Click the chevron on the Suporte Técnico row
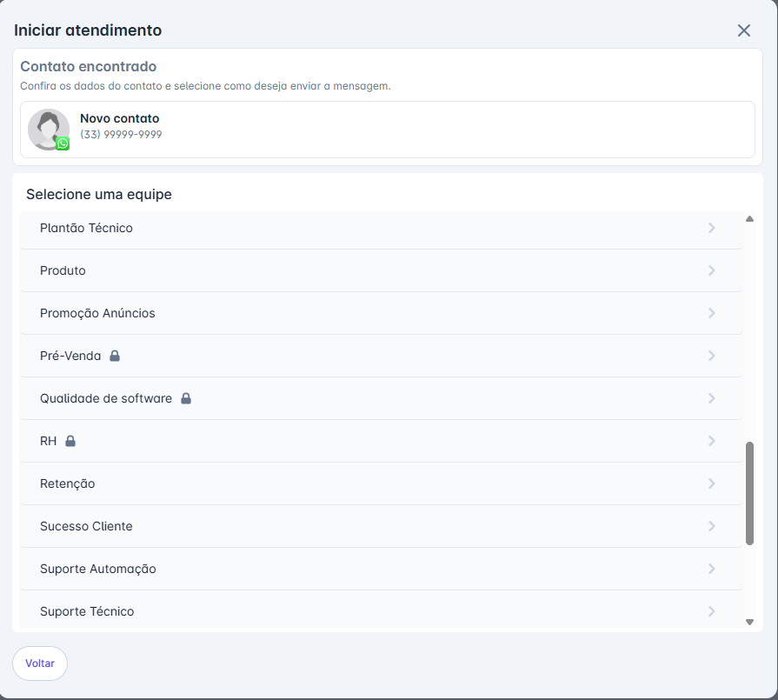 pyautogui.click(x=711, y=611)
